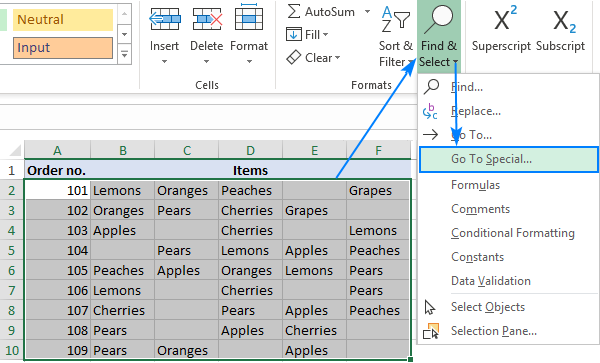Choose Replace from the menu

tap(475, 111)
